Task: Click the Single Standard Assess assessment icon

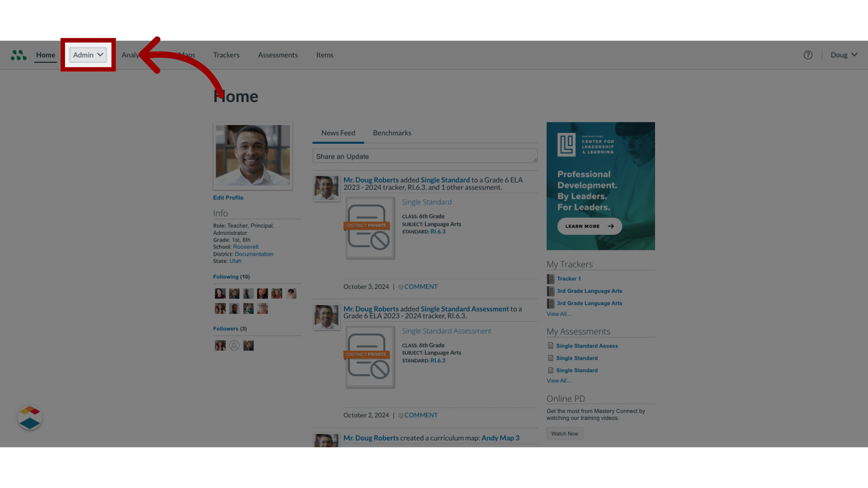Action: click(x=550, y=346)
